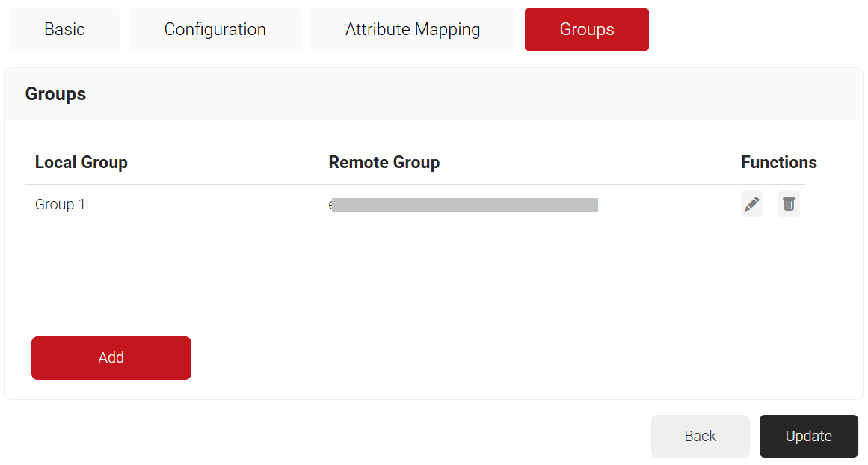
Task: Edit the Group 1 mapping with the pencil icon
Action: coord(751,204)
